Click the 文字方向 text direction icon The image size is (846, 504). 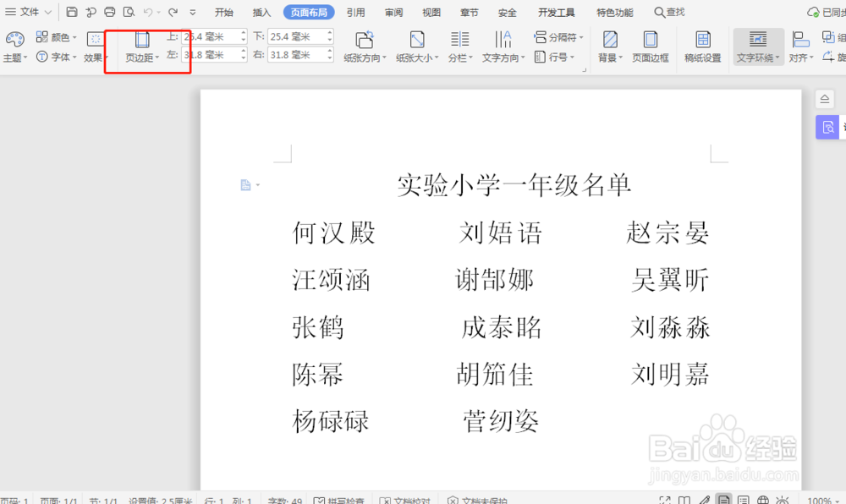click(503, 40)
